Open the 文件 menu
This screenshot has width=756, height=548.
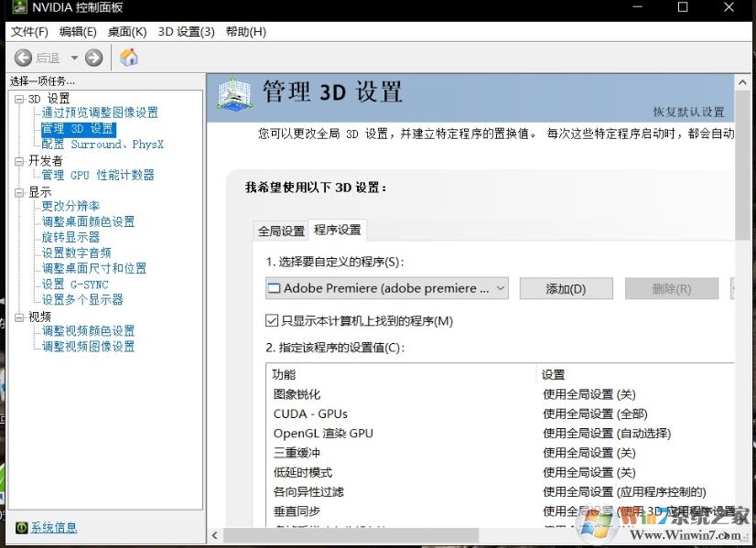30,30
